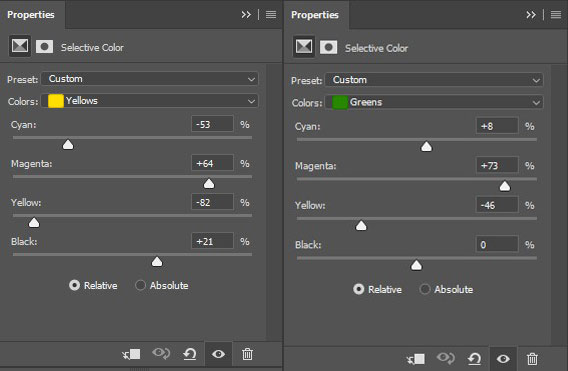Image resolution: width=568 pixels, height=371 pixels.
Task: Clip adjustment to layer in left panel
Action: point(131,354)
